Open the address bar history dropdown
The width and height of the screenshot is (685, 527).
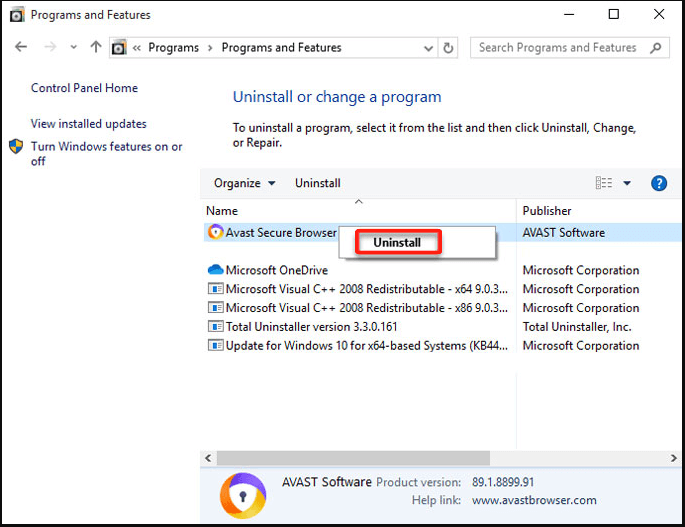(429, 48)
